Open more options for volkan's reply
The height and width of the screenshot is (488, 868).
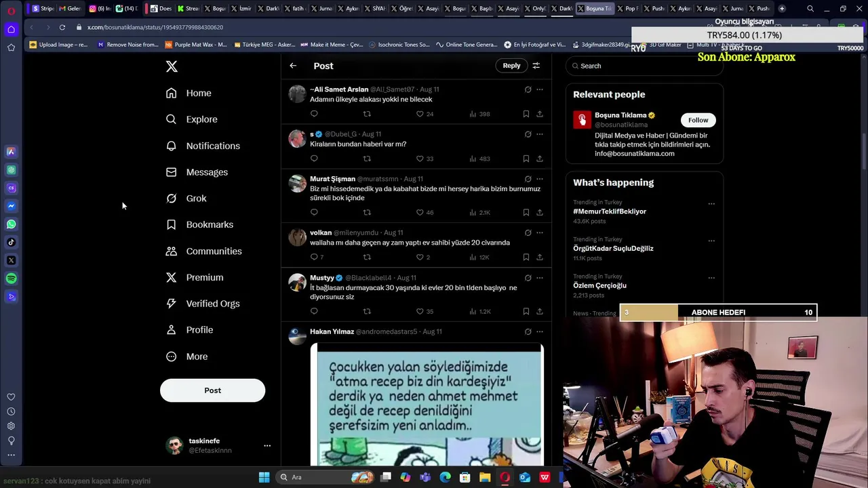pos(540,232)
